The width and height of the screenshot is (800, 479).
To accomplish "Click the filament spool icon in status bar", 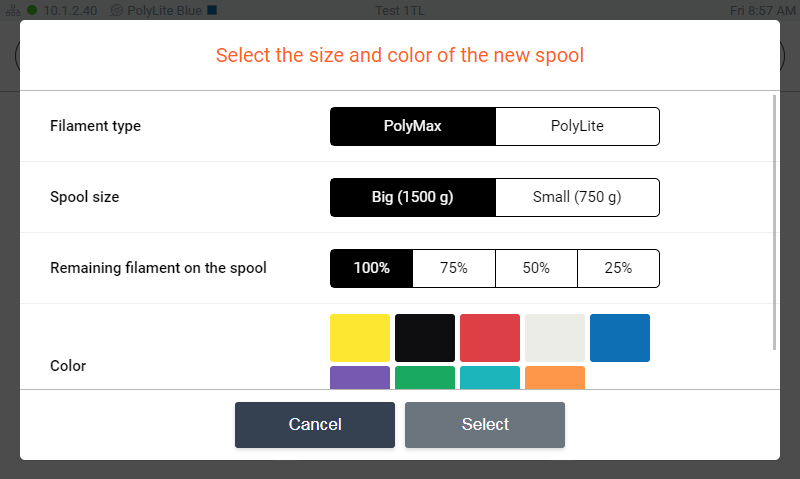I will (x=117, y=10).
